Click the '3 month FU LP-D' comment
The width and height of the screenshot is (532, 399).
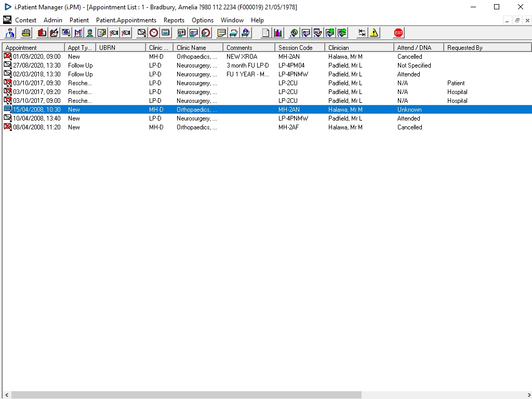pos(248,65)
